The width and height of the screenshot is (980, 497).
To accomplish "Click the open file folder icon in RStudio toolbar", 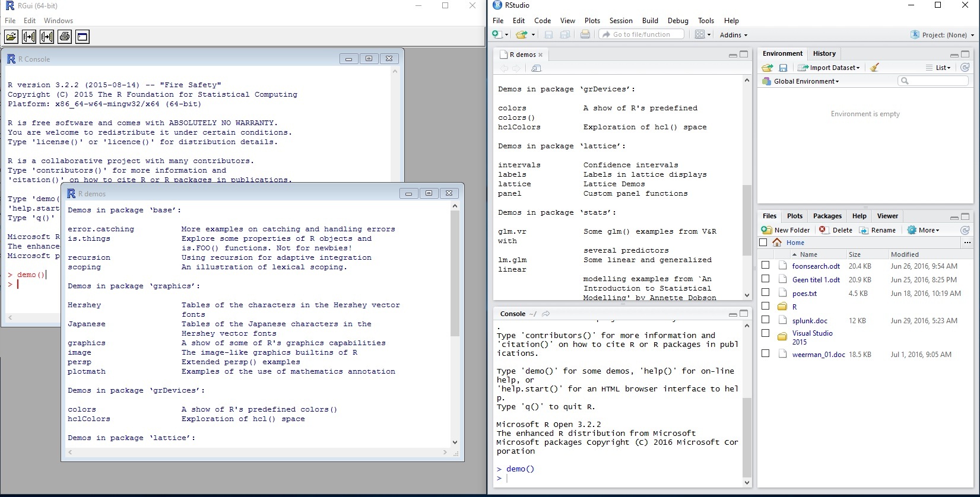I will 521,34.
